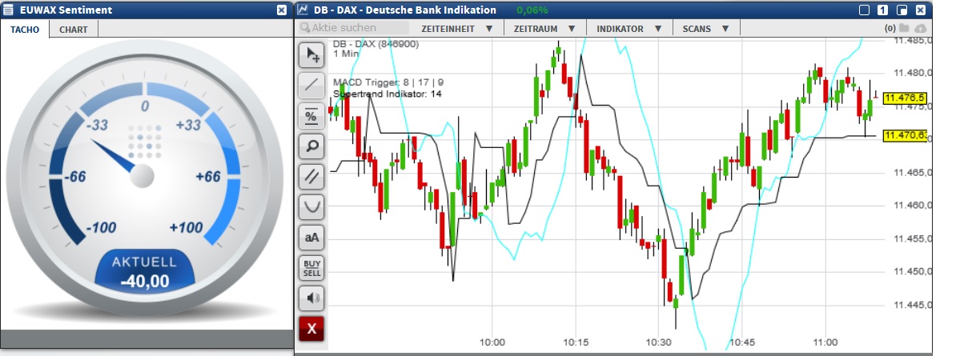This screenshot has width=980, height=356.
Task: Click the DB - DAX - Deutsche Bank Indikation title
Action: (x=404, y=10)
